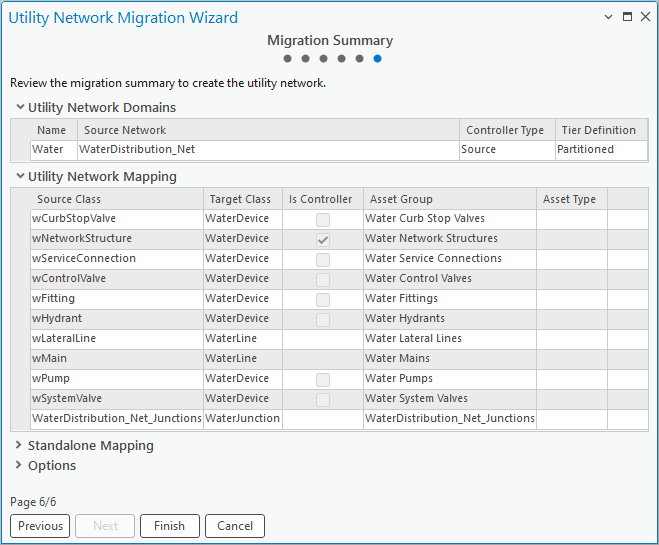
Task: Jump to the first wizard step dot
Action: point(288,59)
